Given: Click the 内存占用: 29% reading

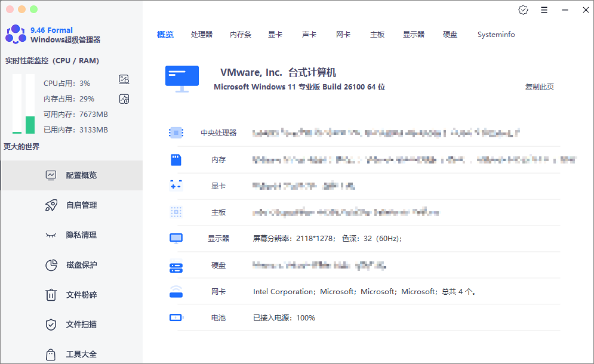Looking at the screenshot, I should (69, 99).
